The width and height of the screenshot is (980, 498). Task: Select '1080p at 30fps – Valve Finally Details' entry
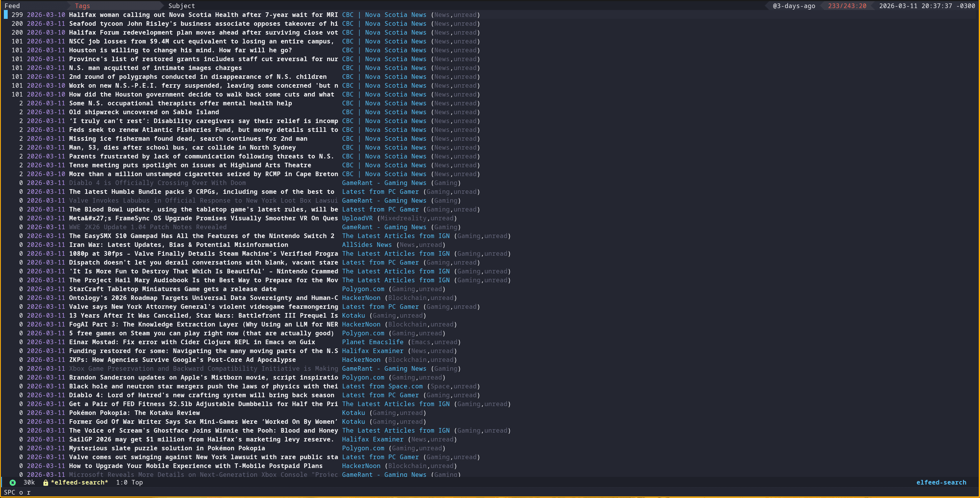coord(203,253)
